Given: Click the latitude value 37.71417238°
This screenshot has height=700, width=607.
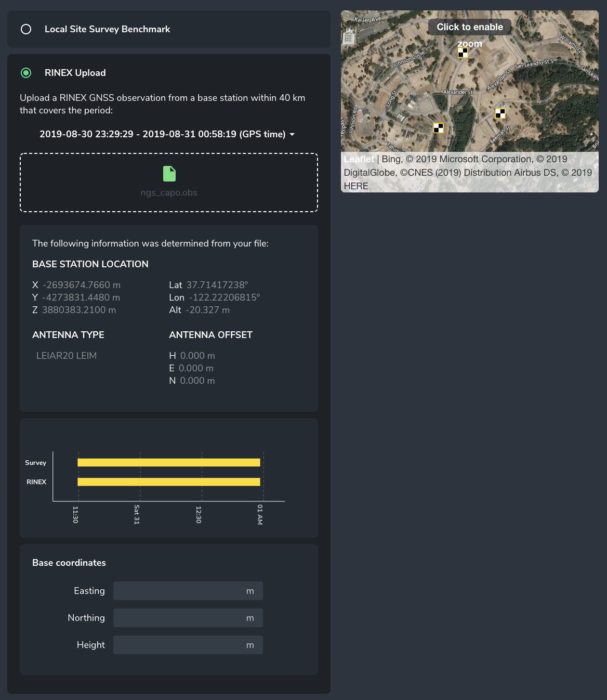Looking at the screenshot, I should pos(217,285).
